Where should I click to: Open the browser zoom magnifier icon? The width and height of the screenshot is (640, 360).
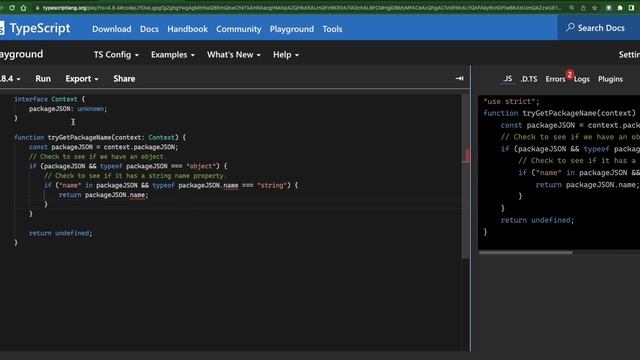[572, 8]
